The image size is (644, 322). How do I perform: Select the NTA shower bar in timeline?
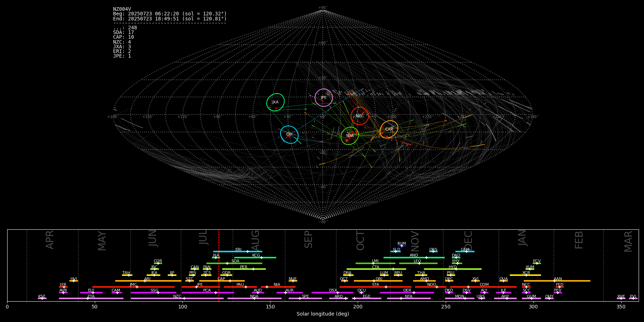pos(409,298)
